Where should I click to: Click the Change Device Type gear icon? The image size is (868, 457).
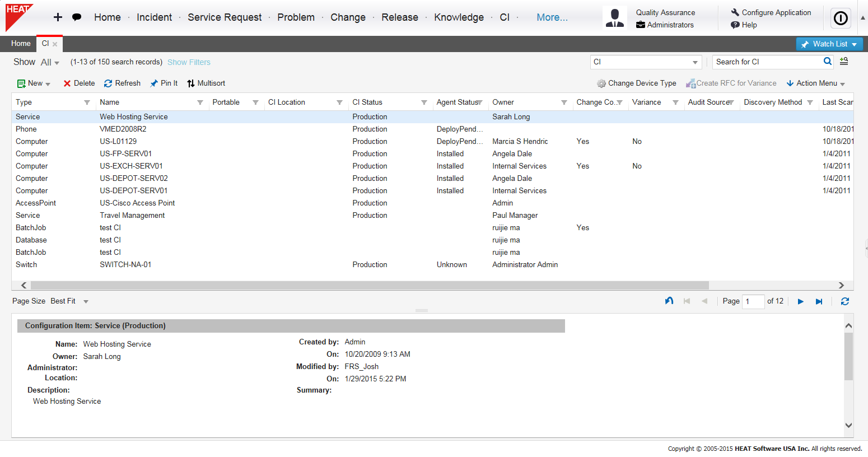click(x=601, y=83)
